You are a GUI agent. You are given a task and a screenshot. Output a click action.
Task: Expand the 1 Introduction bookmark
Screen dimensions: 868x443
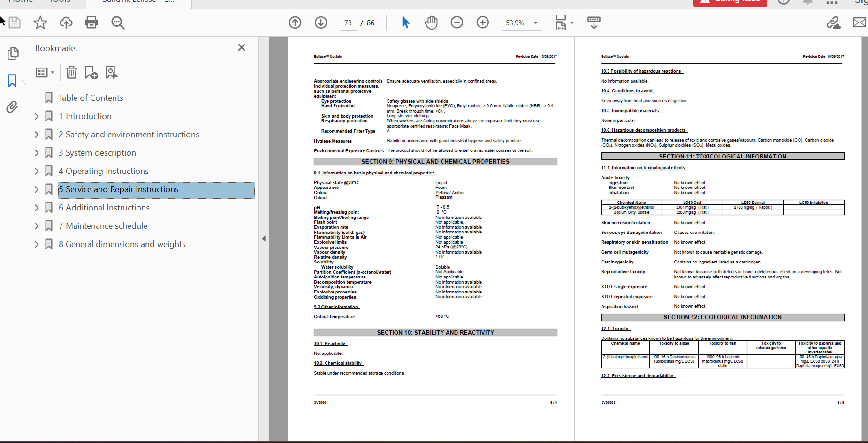coord(37,116)
